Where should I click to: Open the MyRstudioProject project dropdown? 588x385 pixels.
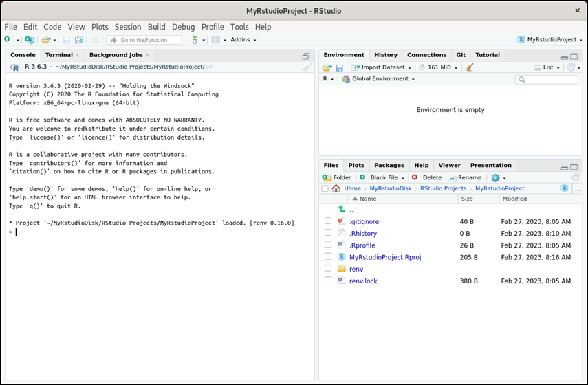[550, 39]
